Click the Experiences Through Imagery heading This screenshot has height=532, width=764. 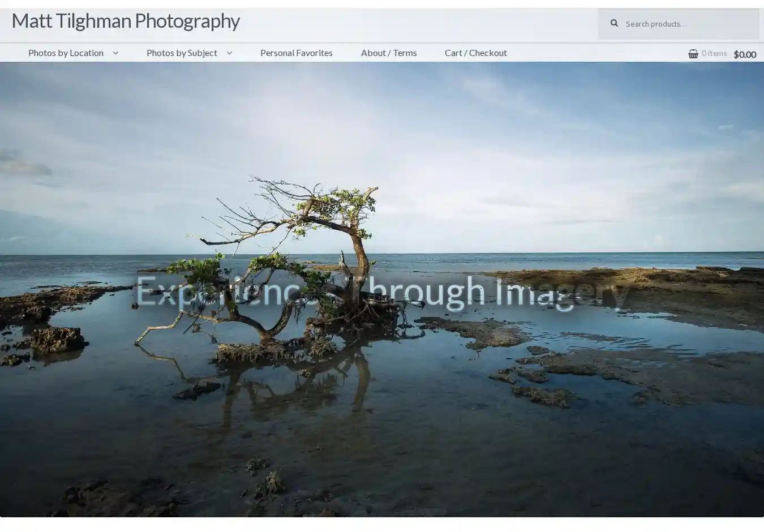383,291
